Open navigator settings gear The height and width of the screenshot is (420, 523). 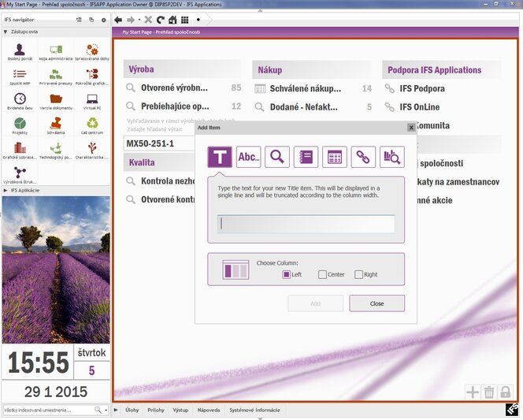[x=104, y=20]
